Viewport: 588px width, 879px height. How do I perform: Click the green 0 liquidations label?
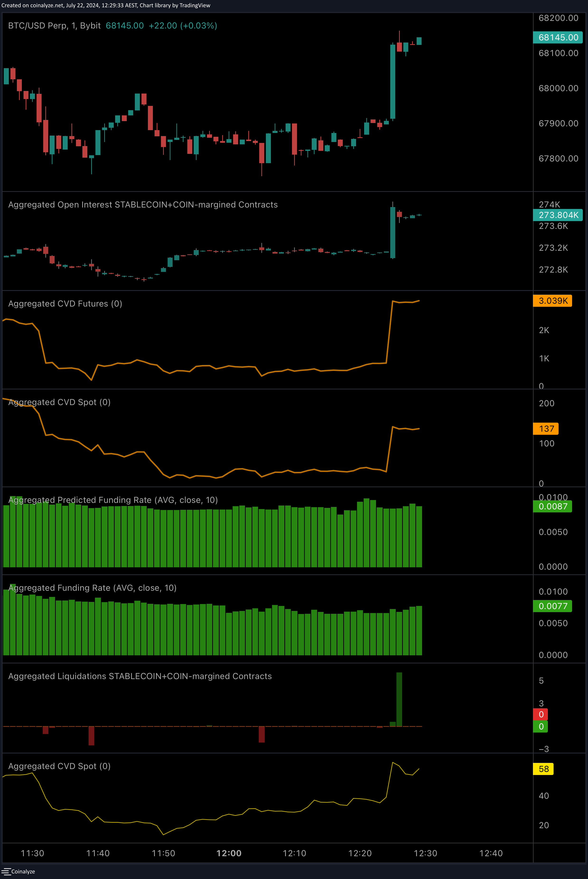click(540, 726)
